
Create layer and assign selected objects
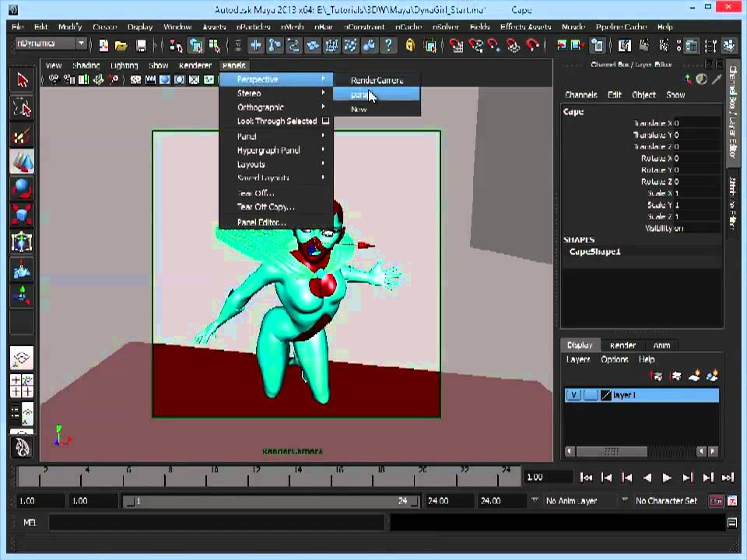(713, 376)
